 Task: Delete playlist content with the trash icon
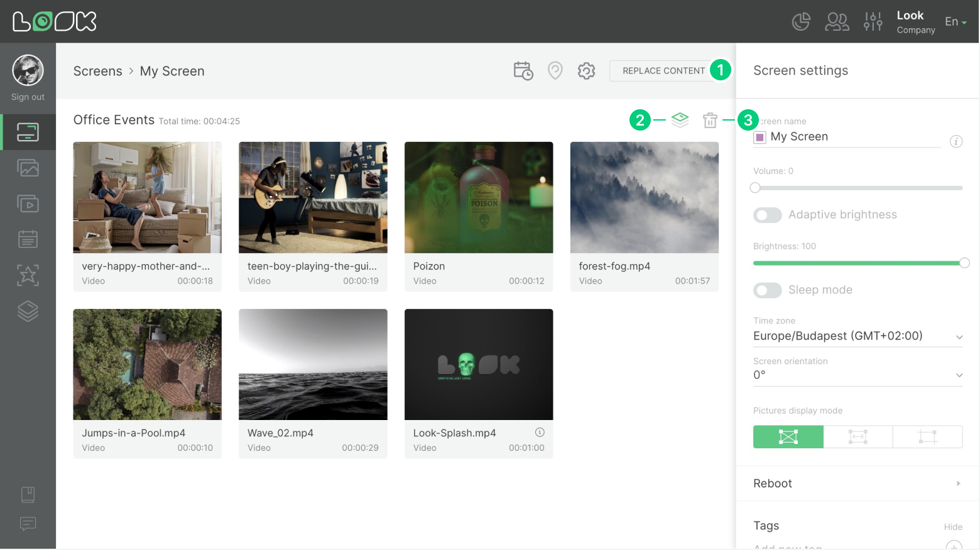tap(710, 120)
